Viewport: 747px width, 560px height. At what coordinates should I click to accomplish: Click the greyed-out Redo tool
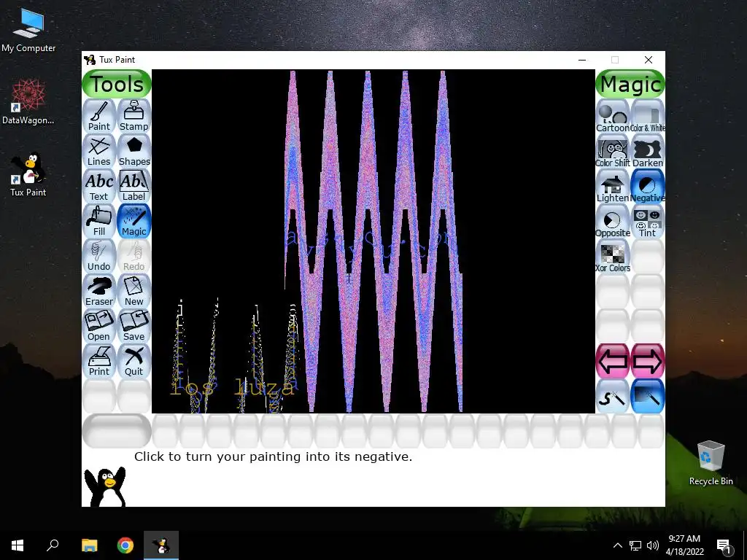coord(134,256)
